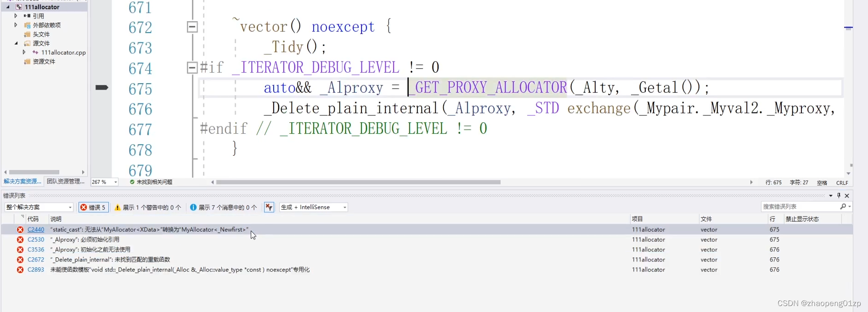The image size is (868, 312).
Task: Click the editor scroll left arrow
Action: [213, 182]
